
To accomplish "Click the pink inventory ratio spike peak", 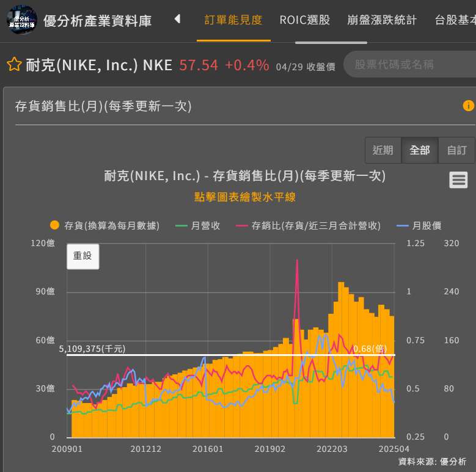I will click(x=297, y=260).
